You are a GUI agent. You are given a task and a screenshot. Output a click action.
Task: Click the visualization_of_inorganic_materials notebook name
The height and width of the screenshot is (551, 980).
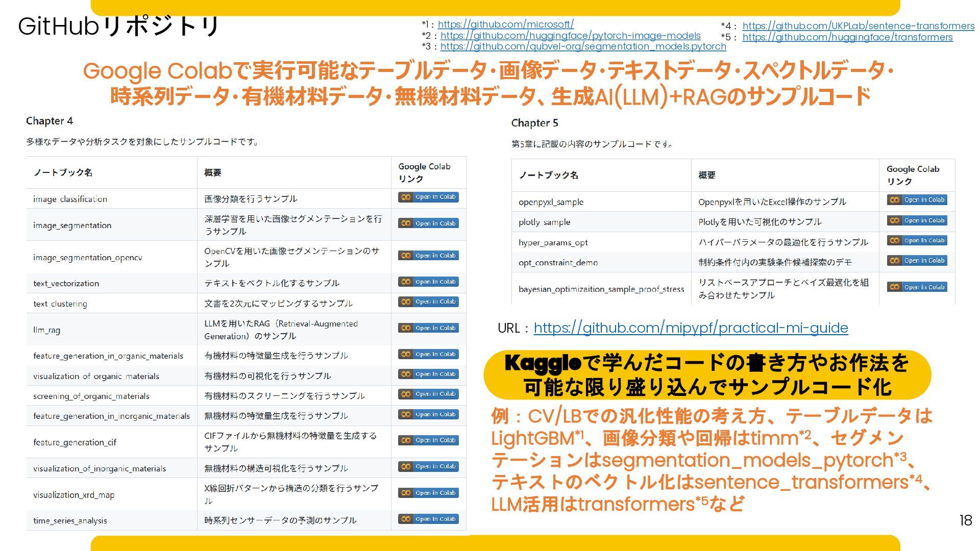100,468
